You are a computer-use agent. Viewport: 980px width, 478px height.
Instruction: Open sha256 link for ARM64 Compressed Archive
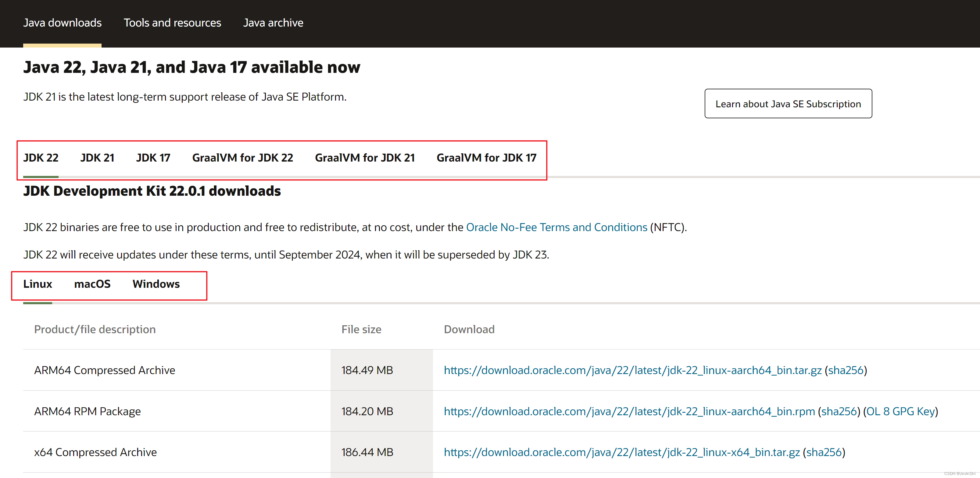[846, 370]
